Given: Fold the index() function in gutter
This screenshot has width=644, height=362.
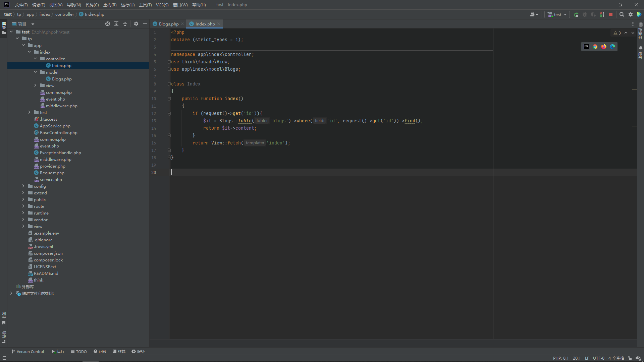Looking at the screenshot, I should pyautogui.click(x=169, y=99).
